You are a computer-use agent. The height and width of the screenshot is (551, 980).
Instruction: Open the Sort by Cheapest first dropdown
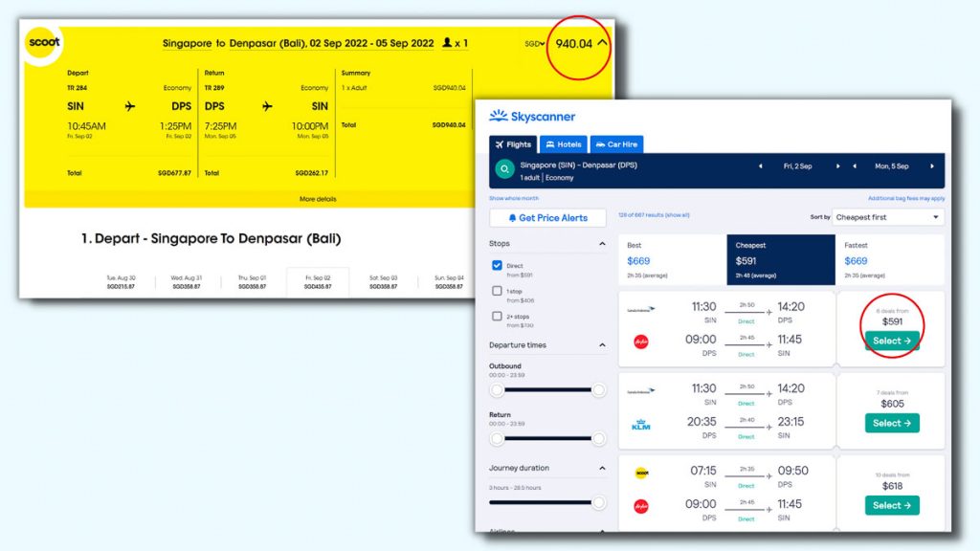[887, 217]
